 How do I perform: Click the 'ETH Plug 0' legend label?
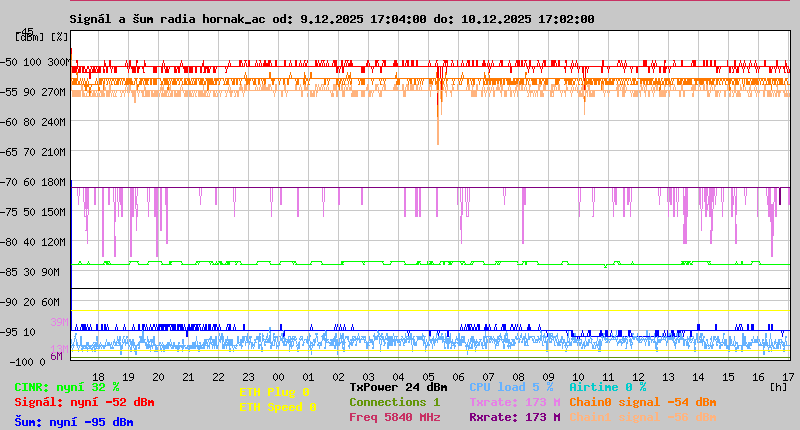pos(274,392)
